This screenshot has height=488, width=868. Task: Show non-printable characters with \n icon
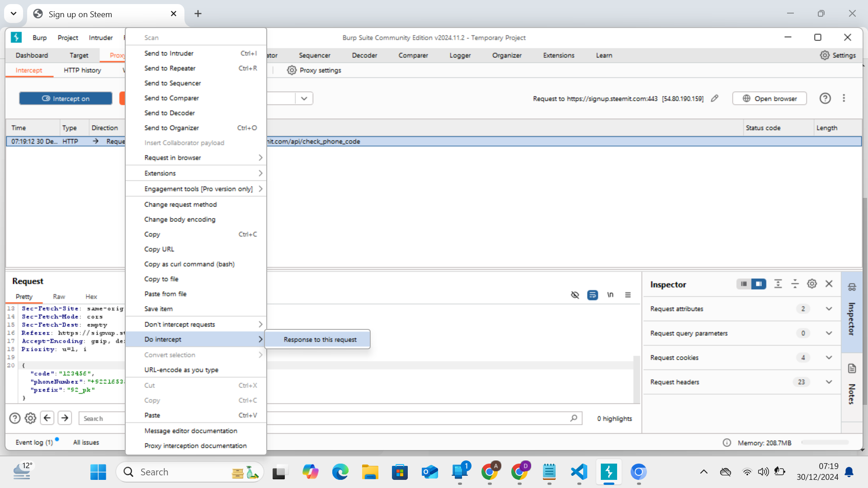pyautogui.click(x=610, y=295)
